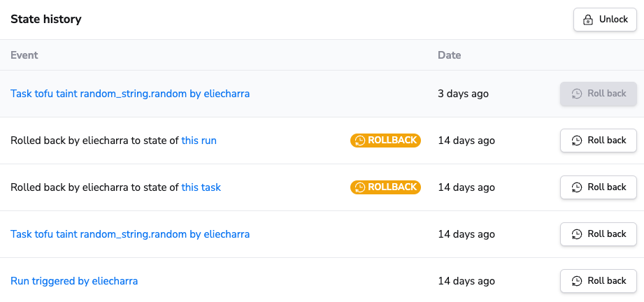The width and height of the screenshot is (644, 302).
Task: Open the 'this task' link
Action: click(x=201, y=187)
